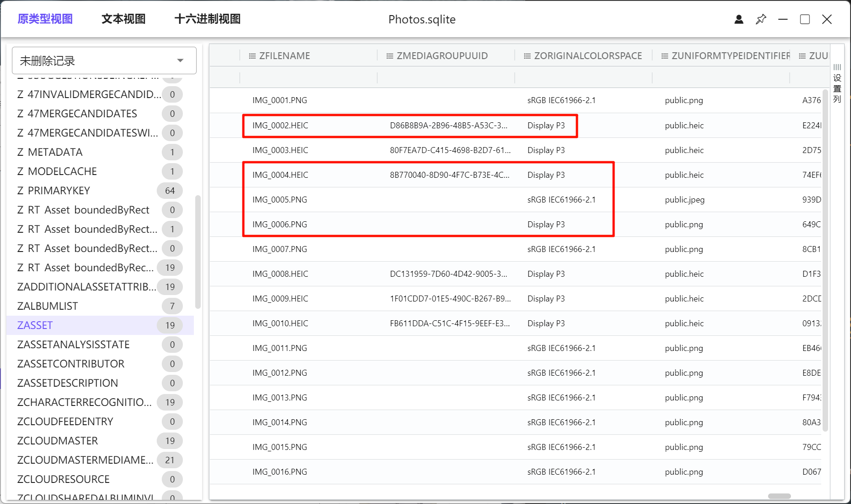Click the ZFILENAME filter input field
This screenshot has width=851, height=504.
pos(308,77)
